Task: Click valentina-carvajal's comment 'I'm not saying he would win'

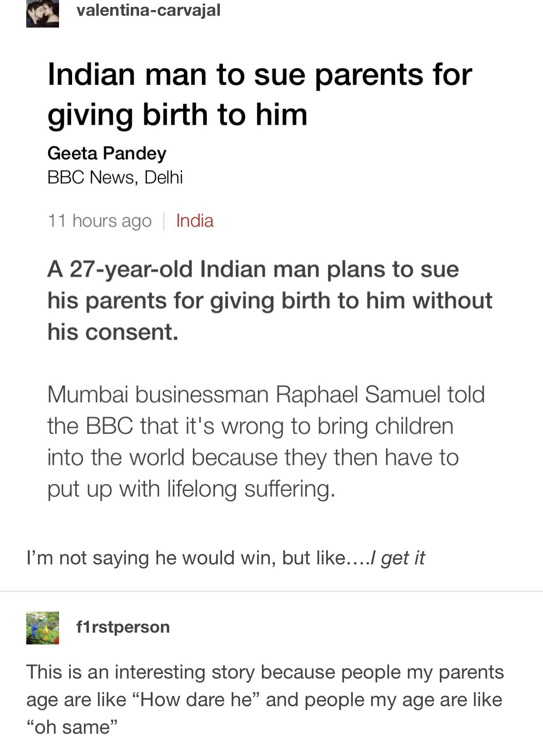Action: [x=226, y=558]
